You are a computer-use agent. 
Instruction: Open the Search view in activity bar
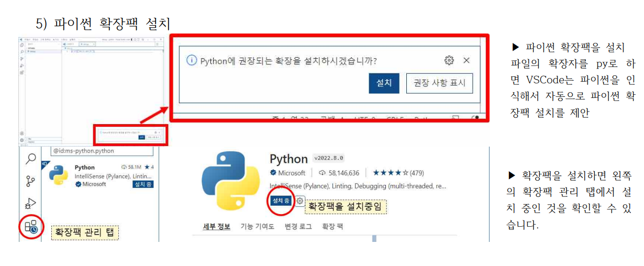point(31,158)
